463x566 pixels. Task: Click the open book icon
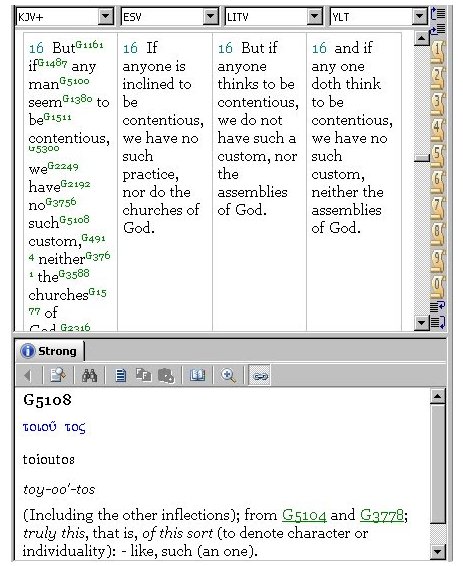(x=197, y=375)
